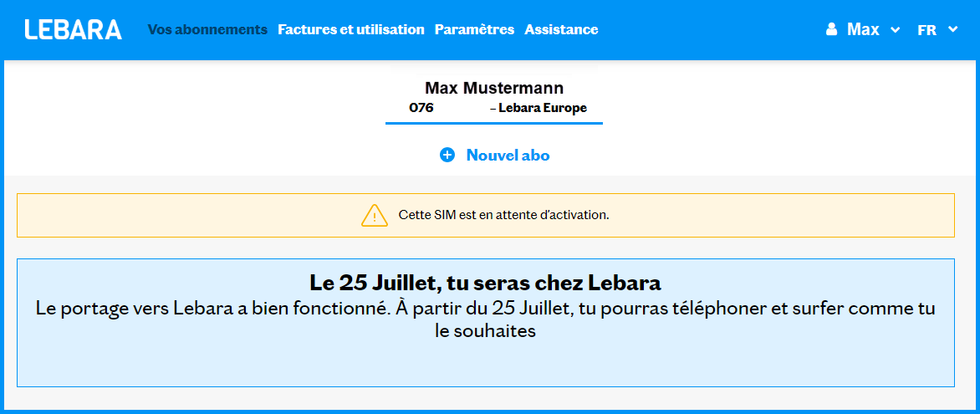980x414 pixels.
Task: Go to Factures et utilisation
Action: 351,29
